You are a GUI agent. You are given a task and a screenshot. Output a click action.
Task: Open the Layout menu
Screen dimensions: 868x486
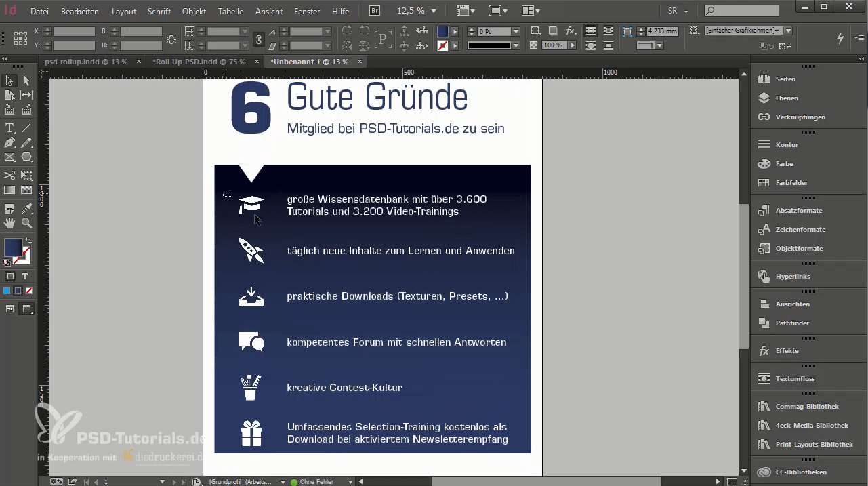124,12
